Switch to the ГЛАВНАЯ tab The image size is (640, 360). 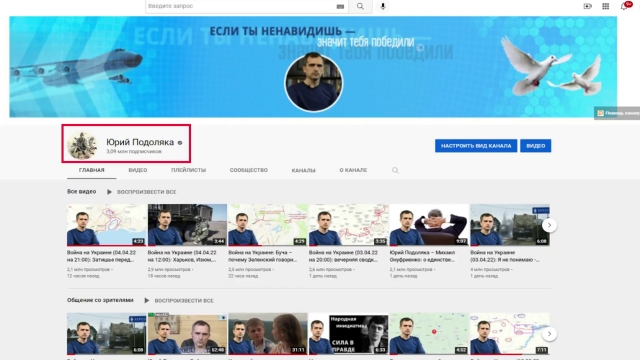point(91,170)
